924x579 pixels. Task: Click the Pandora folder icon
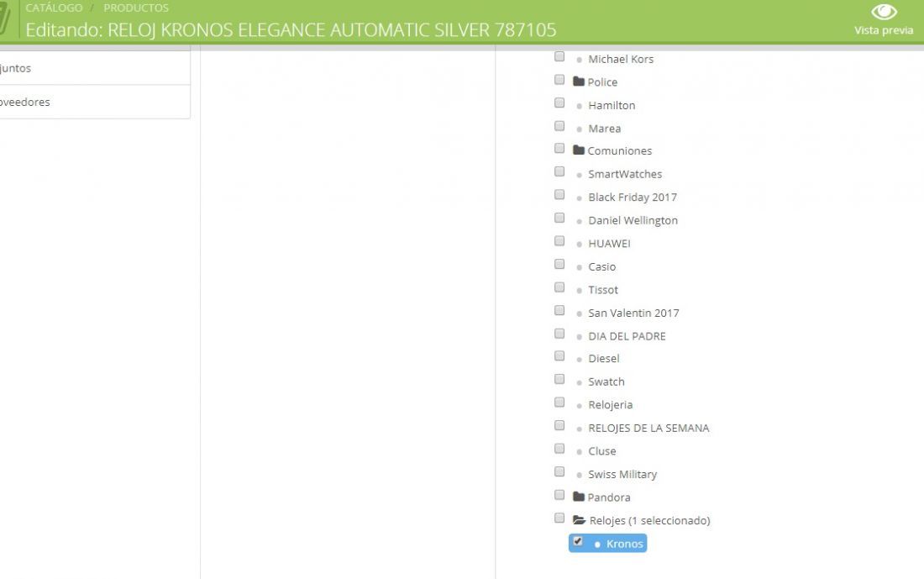(579, 497)
